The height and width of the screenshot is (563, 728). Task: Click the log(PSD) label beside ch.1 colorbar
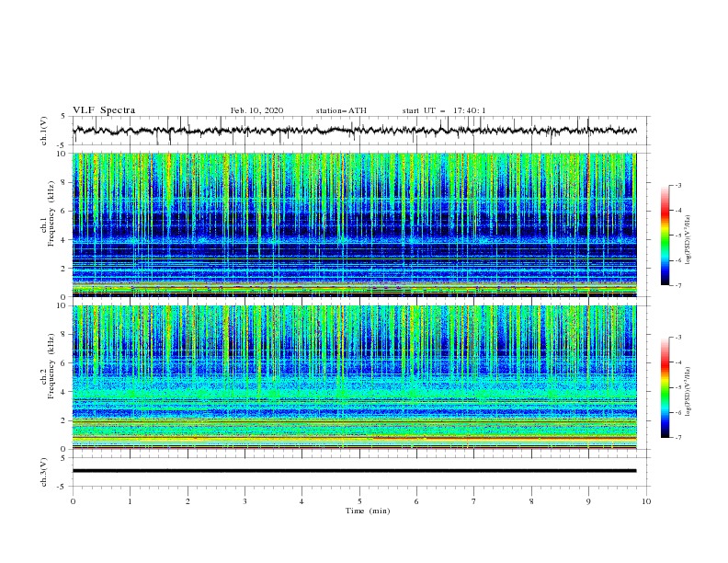pos(688,240)
